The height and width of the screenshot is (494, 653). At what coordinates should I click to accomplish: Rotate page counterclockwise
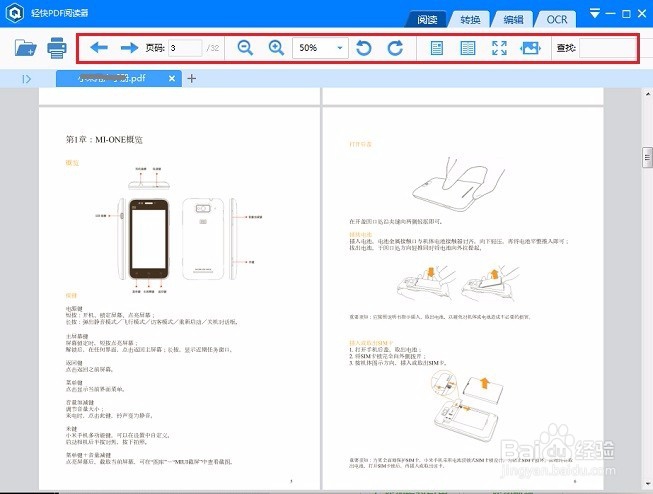tap(364, 48)
